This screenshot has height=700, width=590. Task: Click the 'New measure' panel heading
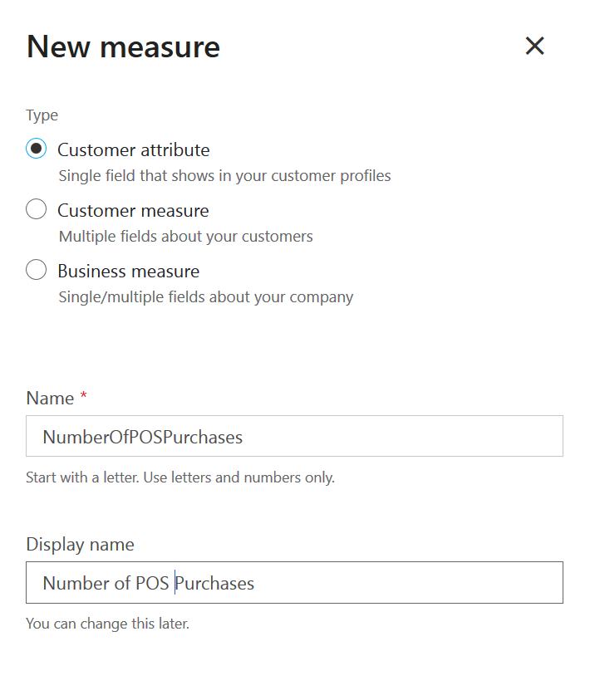point(123,47)
